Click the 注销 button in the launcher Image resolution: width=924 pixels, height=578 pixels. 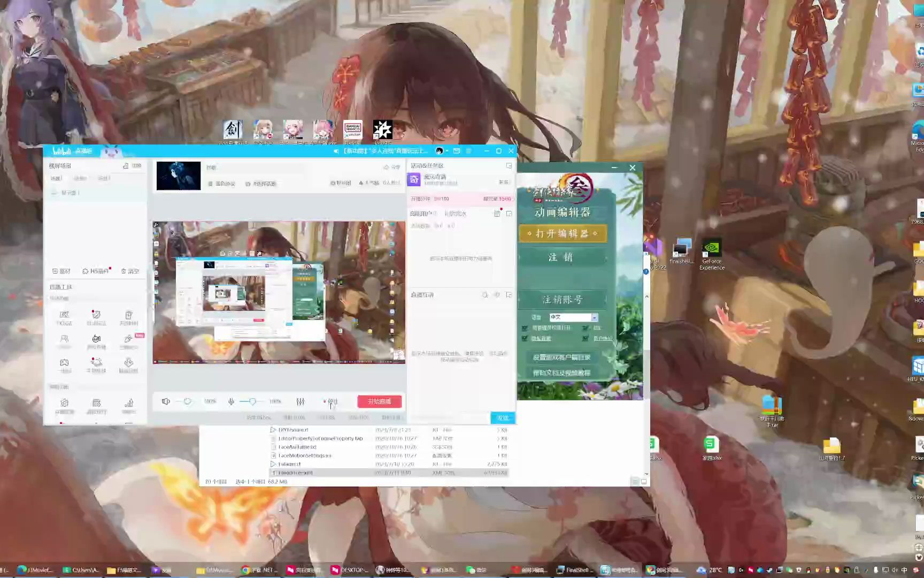tap(563, 257)
